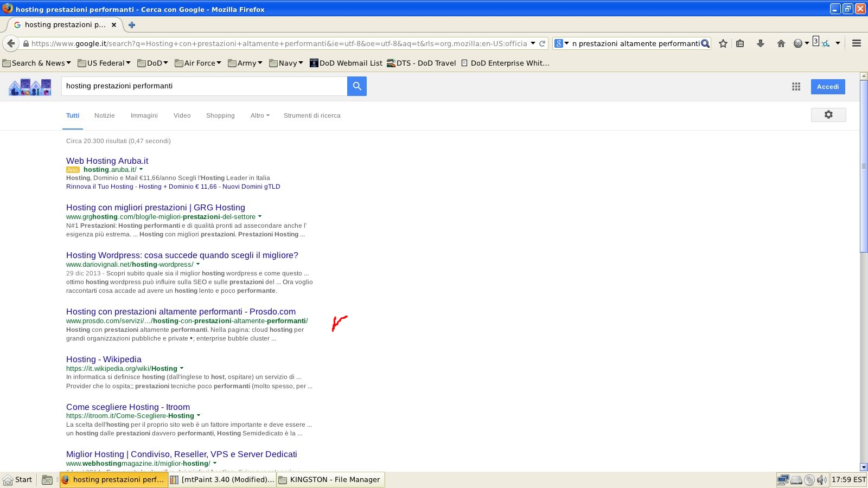Switch to mtPaint 3.40 taskbar window

pos(222,480)
